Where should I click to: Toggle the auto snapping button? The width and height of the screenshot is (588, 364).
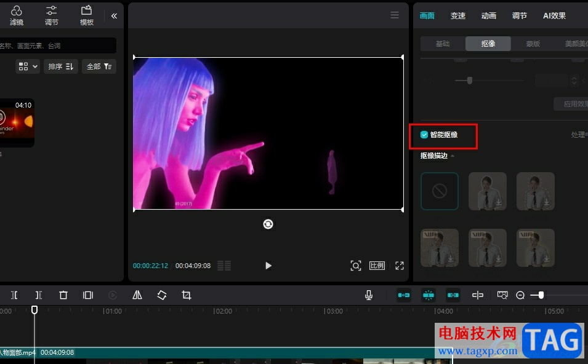click(429, 295)
